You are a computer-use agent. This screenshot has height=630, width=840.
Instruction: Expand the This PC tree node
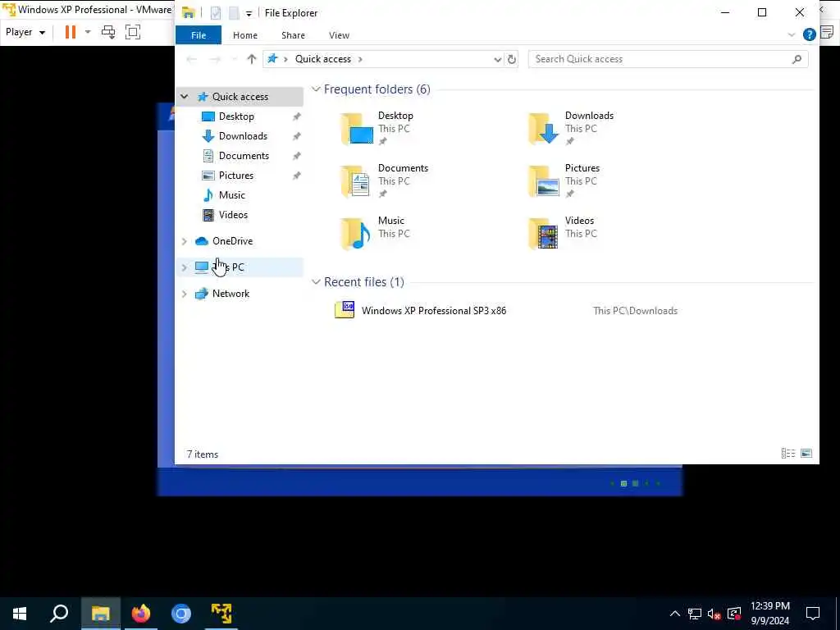(185, 267)
